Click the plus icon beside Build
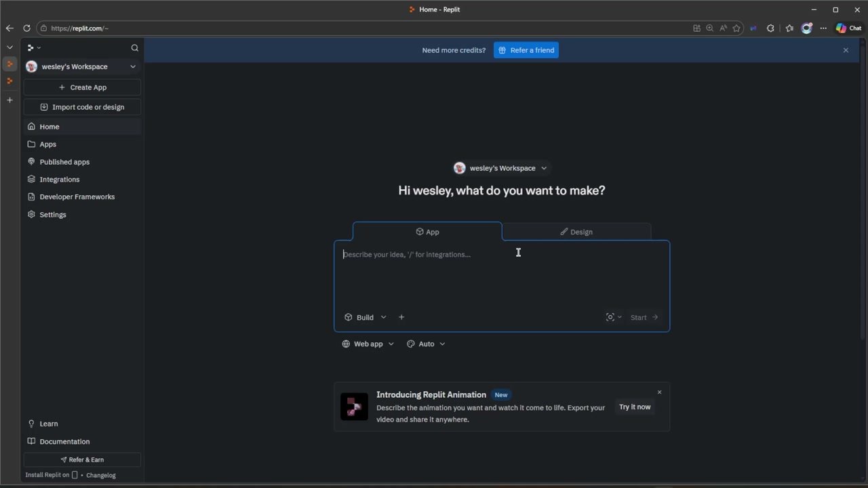This screenshot has height=488, width=868. 401,317
